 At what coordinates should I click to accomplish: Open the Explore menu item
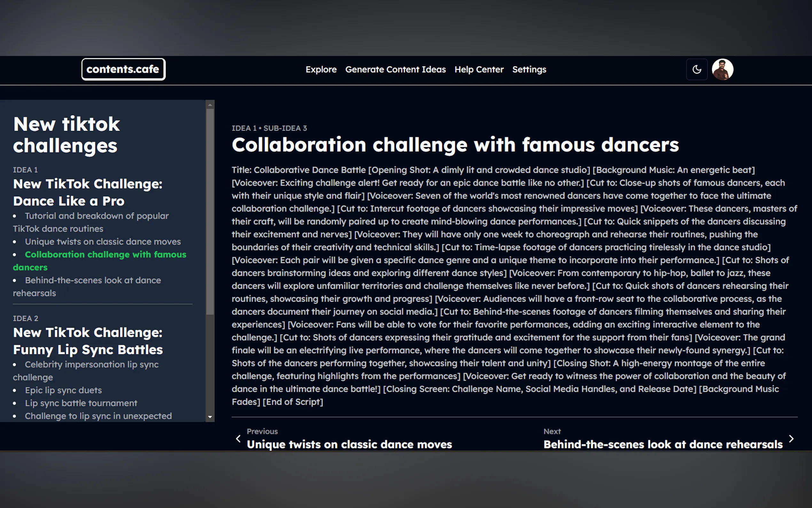click(321, 69)
